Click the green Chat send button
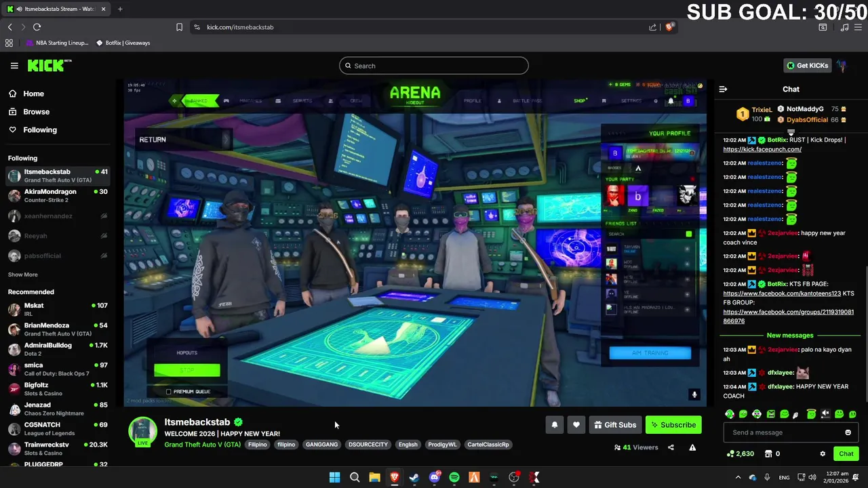The width and height of the screenshot is (868, 488). pyautogui.click(x=846, y=453)
